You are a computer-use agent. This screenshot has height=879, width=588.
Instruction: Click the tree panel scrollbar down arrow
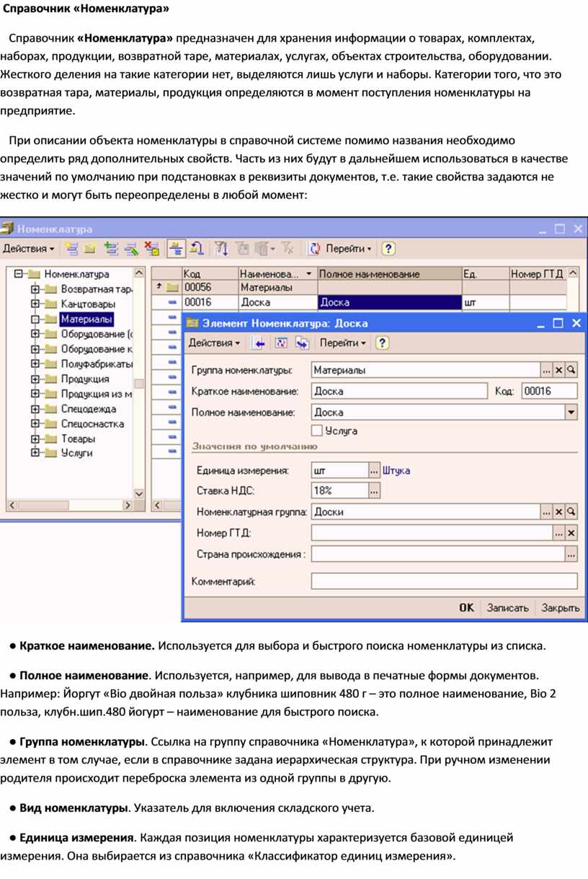click(x=141, y=493)
